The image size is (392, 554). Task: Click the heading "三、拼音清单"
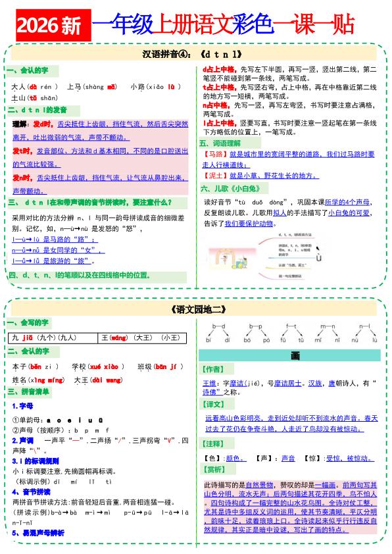[x=30, y=392]
